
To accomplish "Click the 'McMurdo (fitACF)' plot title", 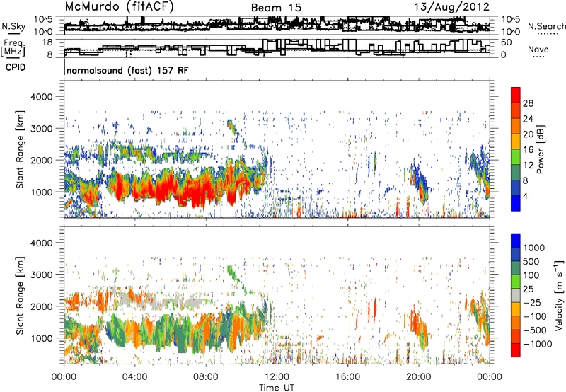I will [119, 7].
